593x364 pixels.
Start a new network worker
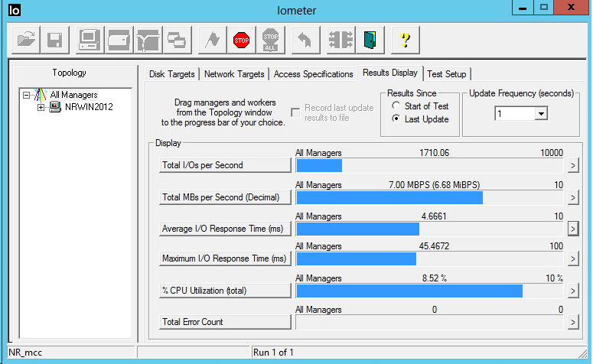(x=148, y=40)
